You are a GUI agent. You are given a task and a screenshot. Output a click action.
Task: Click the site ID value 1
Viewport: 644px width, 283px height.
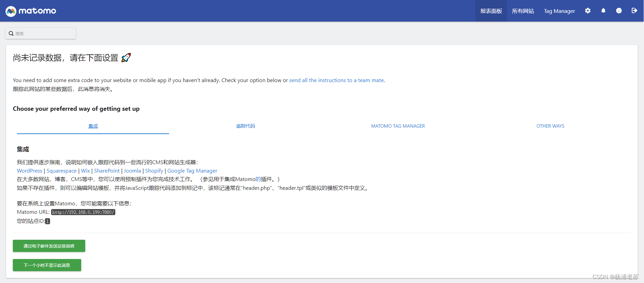48,221
